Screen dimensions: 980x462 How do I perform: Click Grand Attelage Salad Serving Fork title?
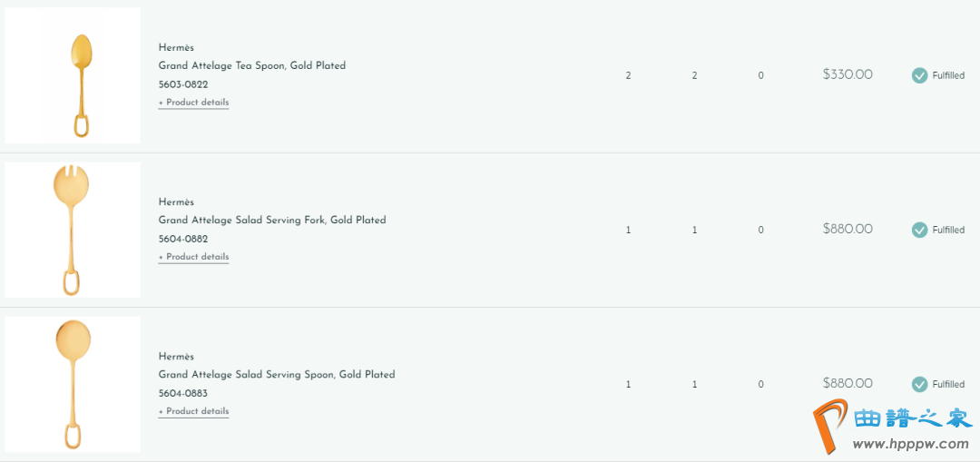(271, 220)
